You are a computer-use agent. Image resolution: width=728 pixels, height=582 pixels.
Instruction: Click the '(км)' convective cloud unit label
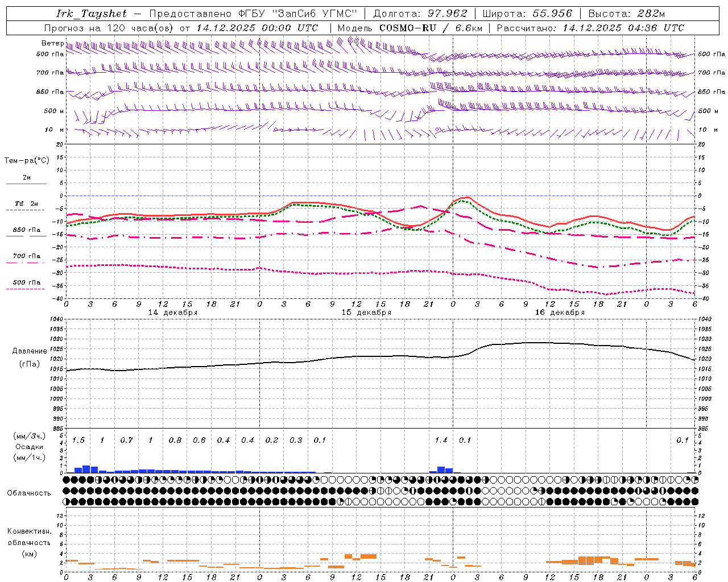29,554
